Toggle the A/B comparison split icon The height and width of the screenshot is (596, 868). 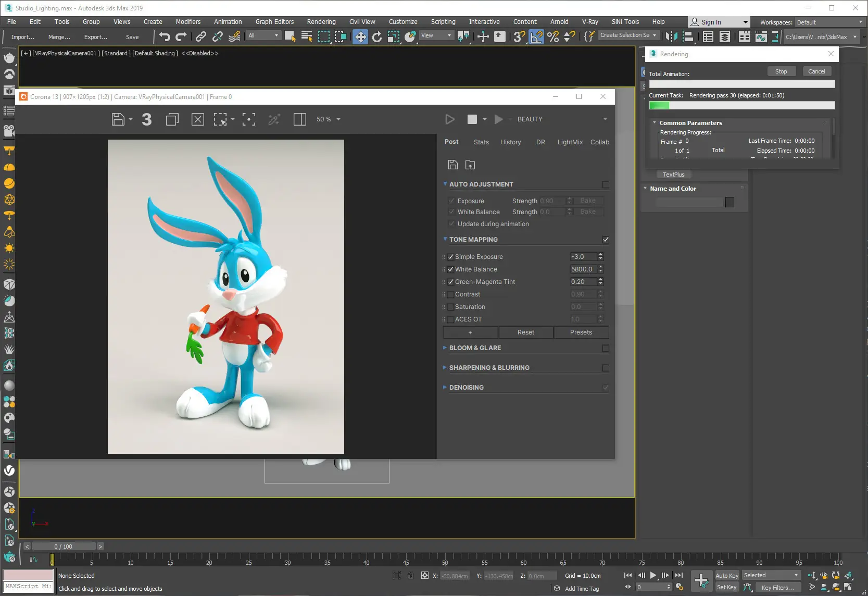299,119
